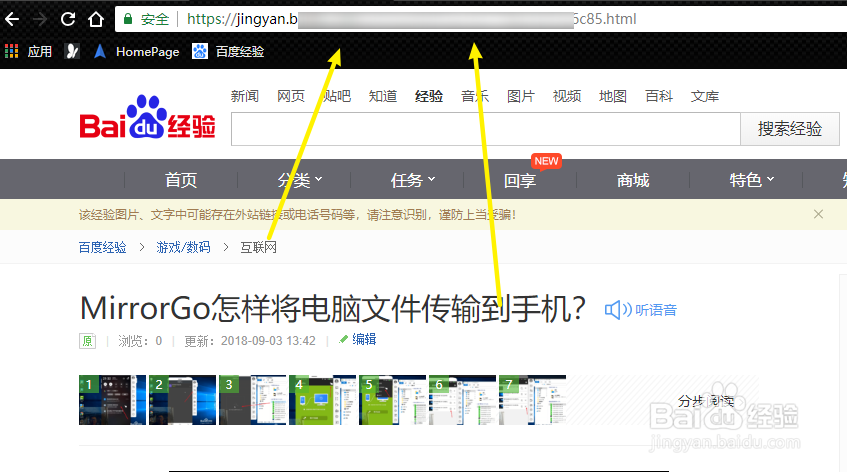
Task: Click 百度经验 breadcrumb link
Action: tap(102, 247)
